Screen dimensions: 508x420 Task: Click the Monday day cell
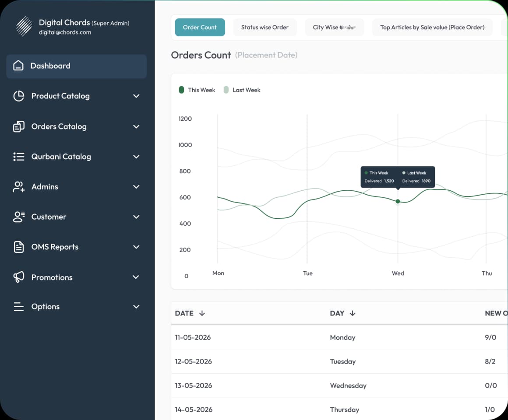(x=342, y=337)
